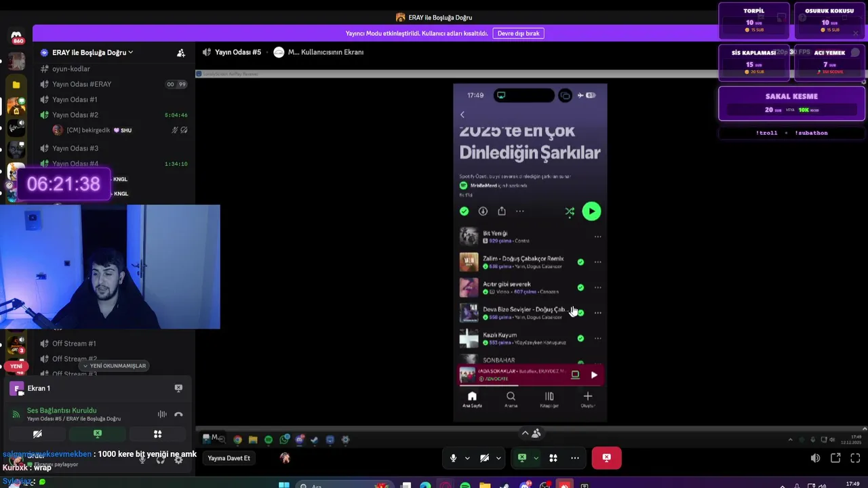Image resolution: width=868 pixels, height=488 pixels.
Task: Click the playlist download icon
Action: coord(483,211)
